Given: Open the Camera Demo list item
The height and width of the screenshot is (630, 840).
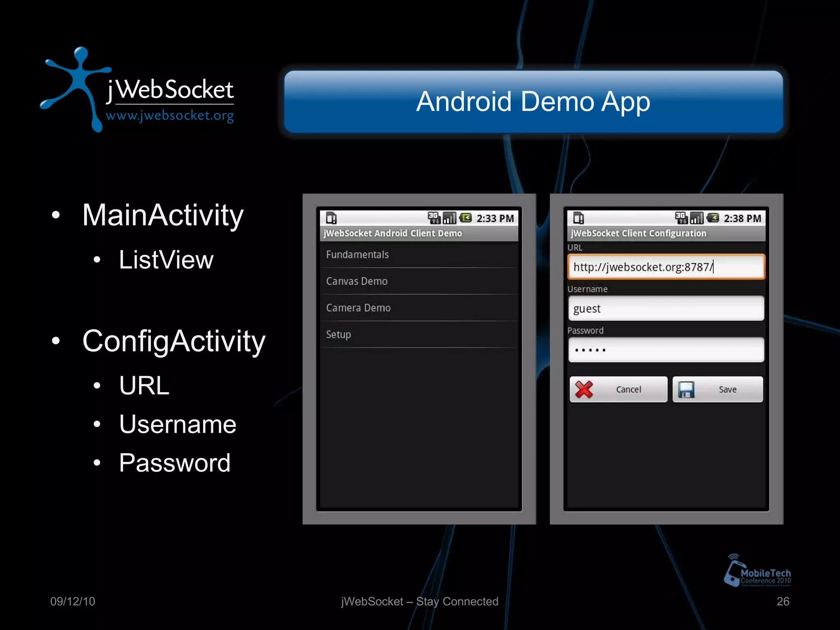Looking at the screenshot, I should pyautogui.click(x=419, y=308).
